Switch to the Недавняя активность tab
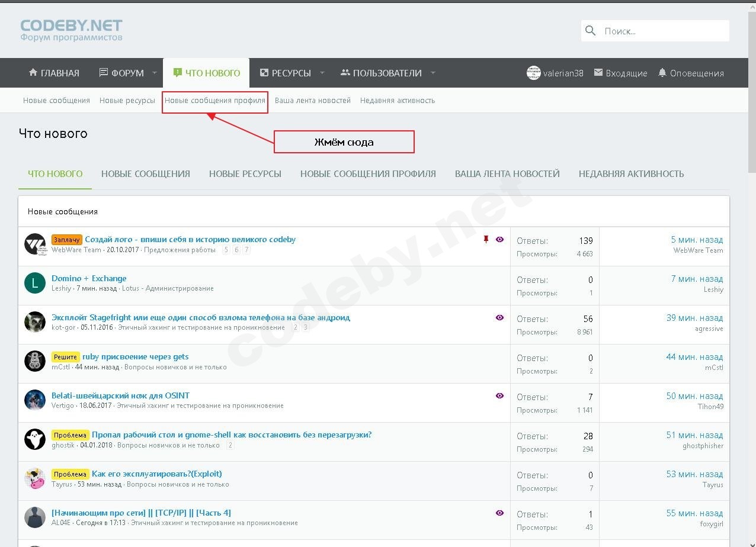 (631, 174)
